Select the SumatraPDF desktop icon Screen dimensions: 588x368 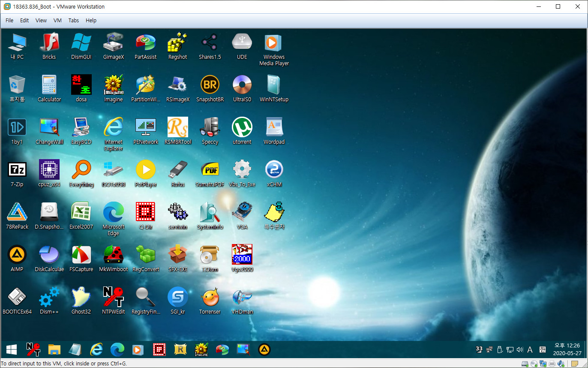pyautogui.click(x=210, y=174)
